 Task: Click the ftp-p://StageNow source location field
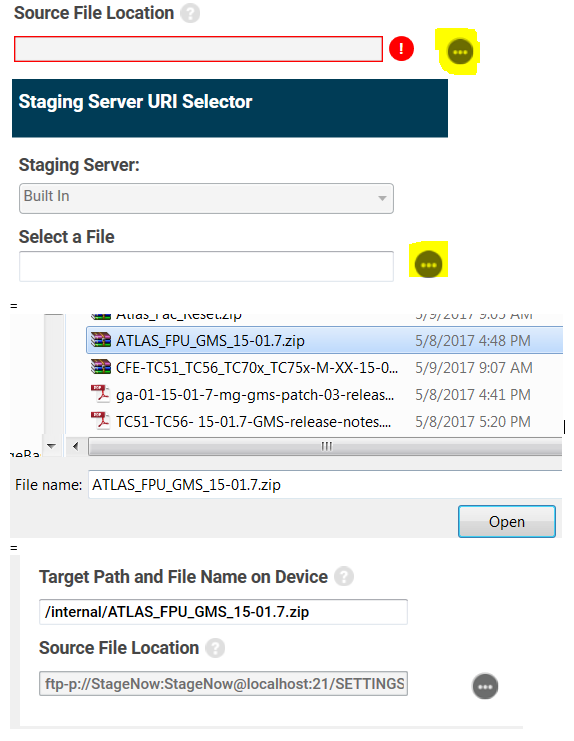(x=223, y=683)
